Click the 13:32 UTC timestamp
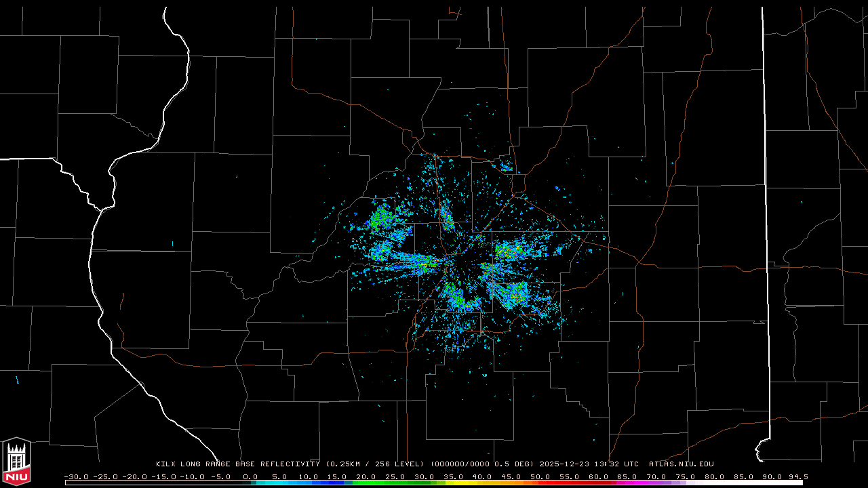 click(x=617, y=464)
